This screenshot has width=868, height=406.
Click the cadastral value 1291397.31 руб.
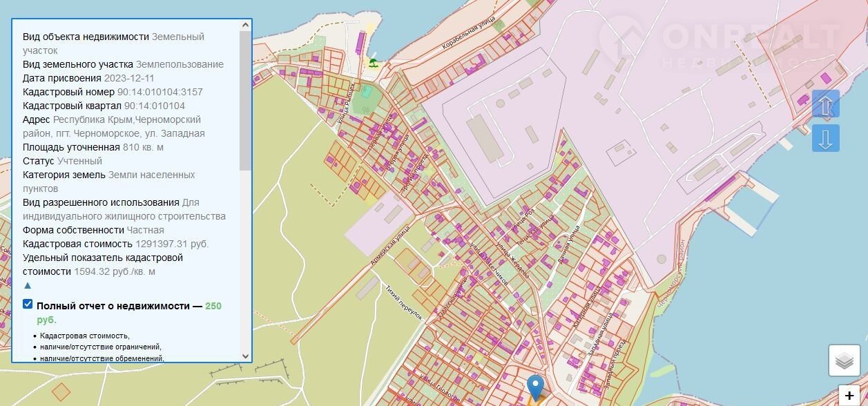(x=171, y=244)
